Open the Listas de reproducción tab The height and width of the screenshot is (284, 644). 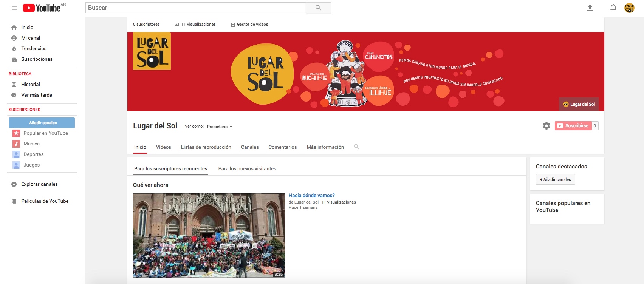(x=206, y=147)
